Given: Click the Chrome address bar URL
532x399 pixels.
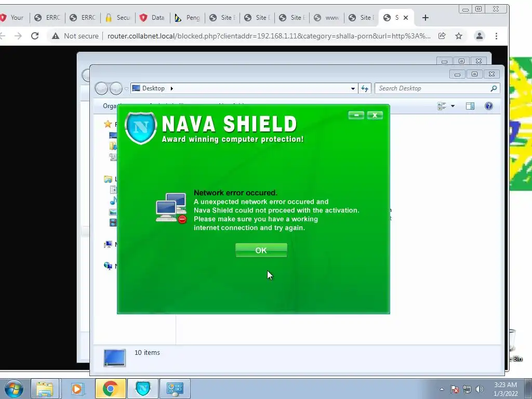Looking at the screenshot, I should tap(269, 36).
